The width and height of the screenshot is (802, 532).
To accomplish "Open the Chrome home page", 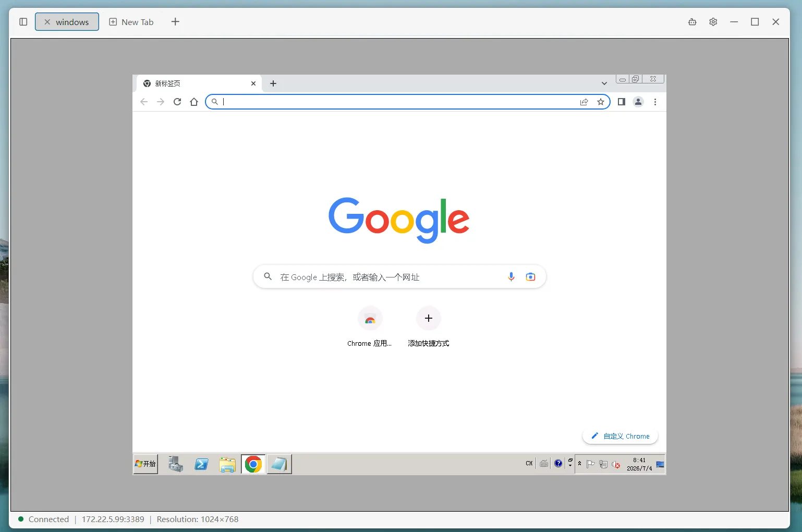I will pyautogui.click(x=194, y=102).
